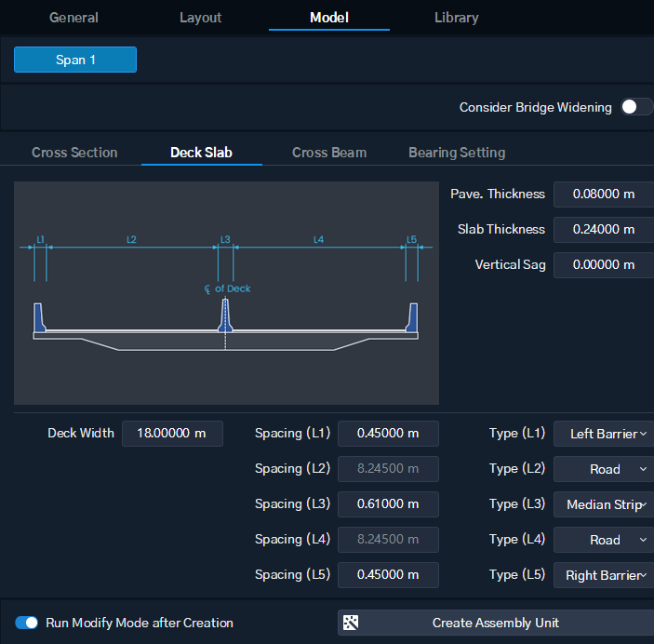Click the Pave. Thickness value field
This screenshot has width=654, height=644.
point(604,195)
